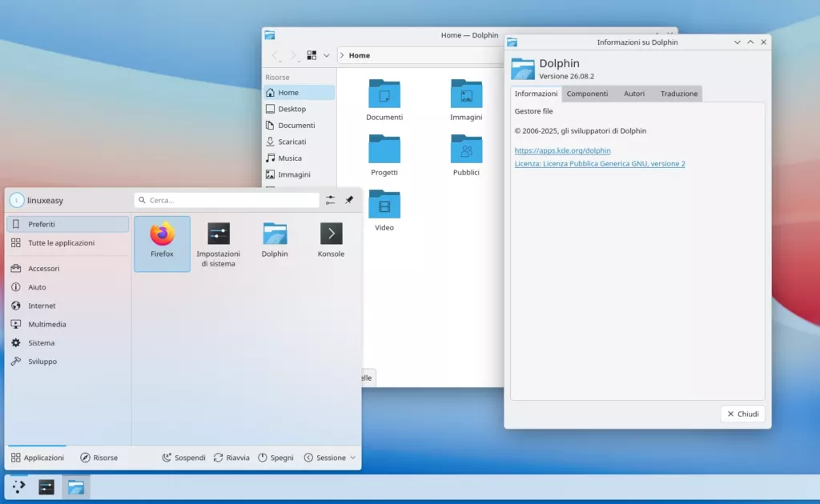Open the Video folder
The image size is (820, 504).
pyautogui.click(x=384, y=210)
